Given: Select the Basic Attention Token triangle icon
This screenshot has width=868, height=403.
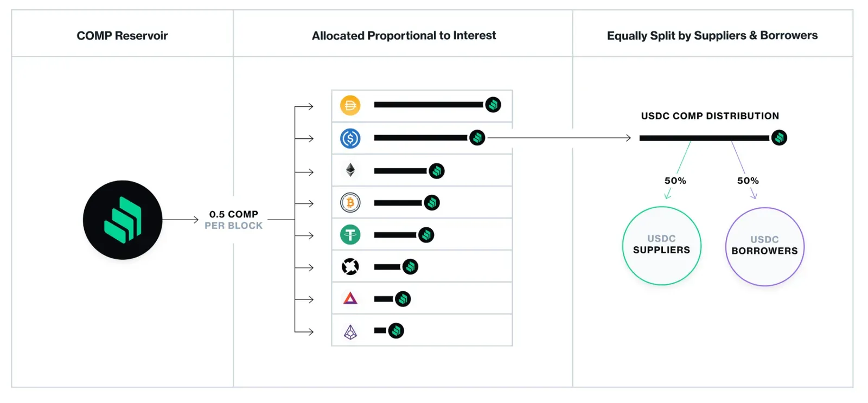Looking at the screenshot, I should [x=350, y=298].
